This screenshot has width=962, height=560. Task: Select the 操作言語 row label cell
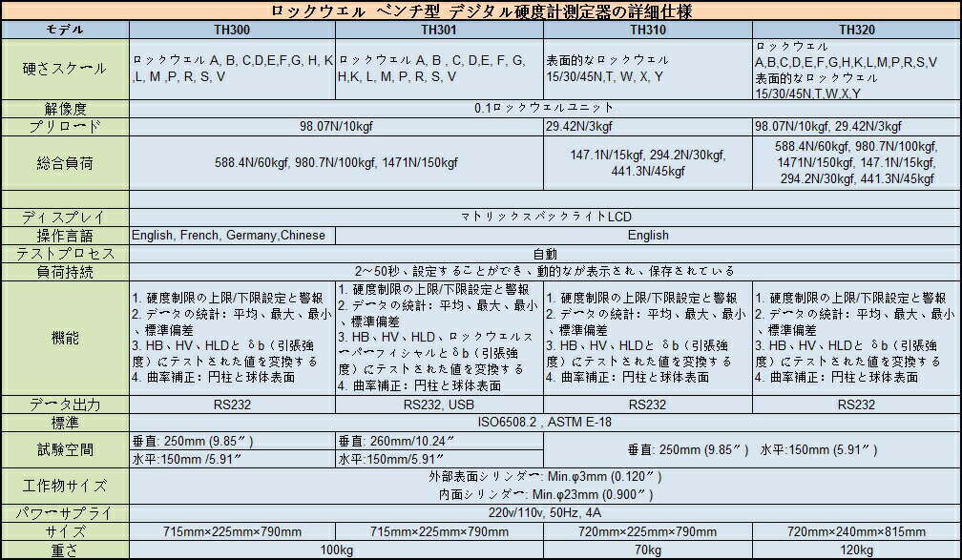(64, 235)
